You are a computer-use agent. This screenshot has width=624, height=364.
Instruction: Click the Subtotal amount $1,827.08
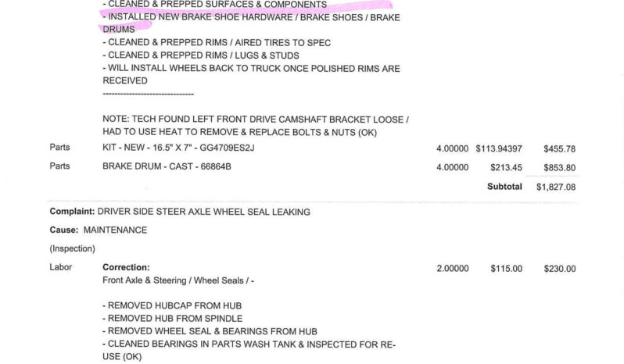[x=555, y=187]
